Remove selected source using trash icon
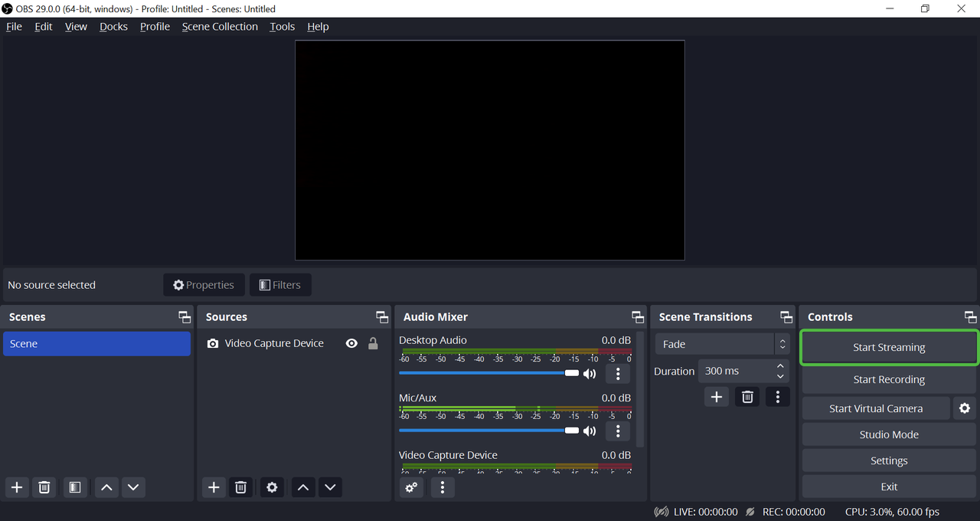Screen dimensions: 980x521 click(240, 487)
